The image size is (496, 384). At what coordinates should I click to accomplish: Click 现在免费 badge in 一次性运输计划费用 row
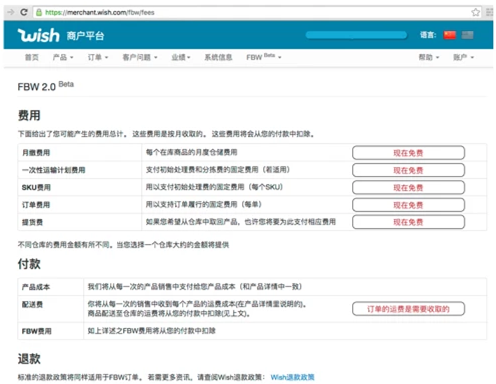[x=408, y=170]
